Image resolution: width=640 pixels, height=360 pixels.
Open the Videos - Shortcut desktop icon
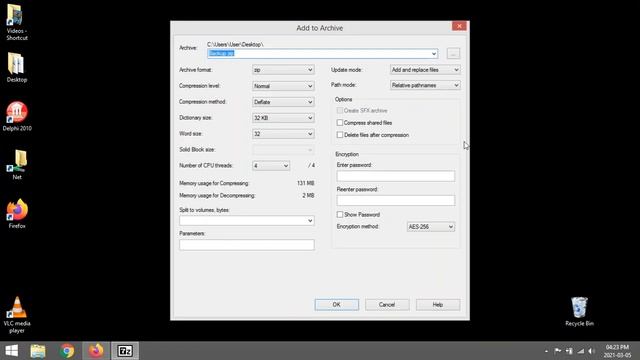coord(16,22)
